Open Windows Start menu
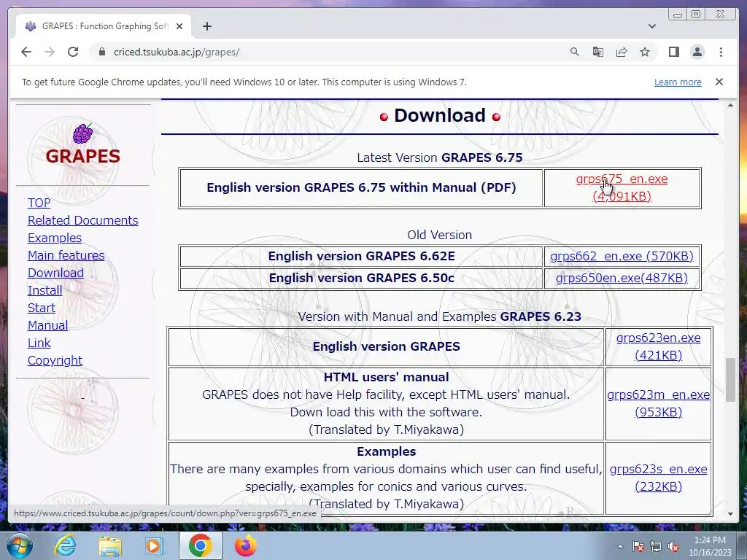 [19, 545]
